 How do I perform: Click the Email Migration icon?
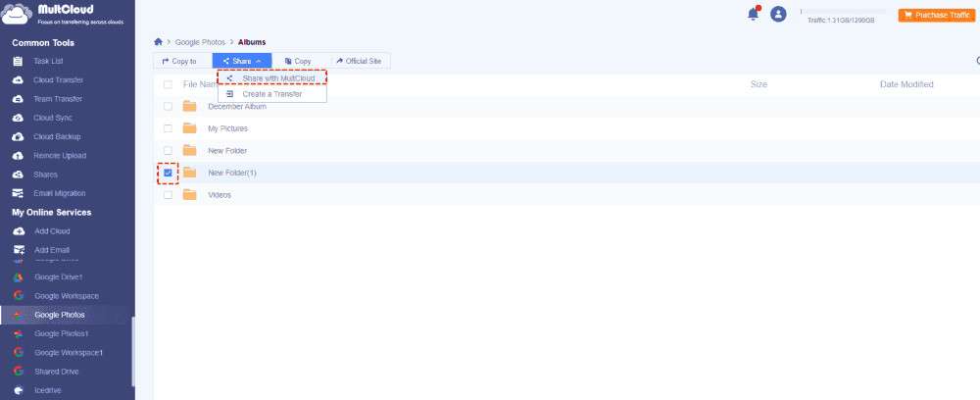[x=18, y=194]
